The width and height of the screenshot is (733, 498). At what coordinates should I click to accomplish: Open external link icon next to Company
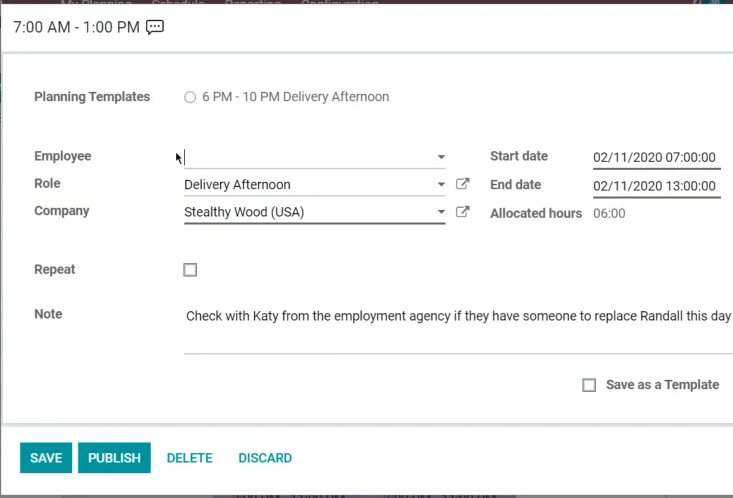462,212
